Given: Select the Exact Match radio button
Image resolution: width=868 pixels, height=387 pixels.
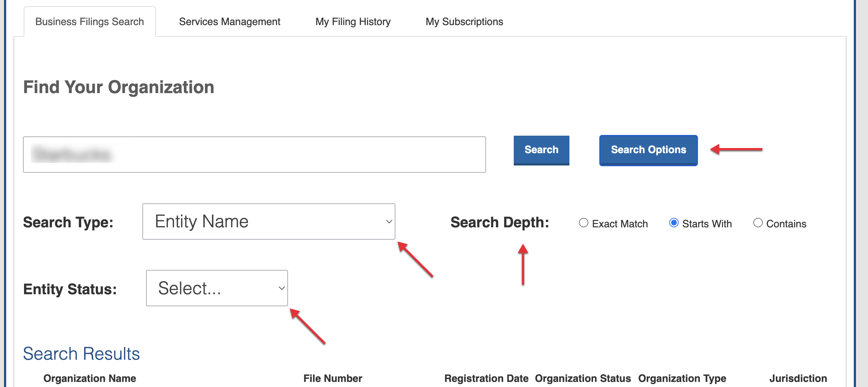Looking at the screenshot, I should coord(584,223).
